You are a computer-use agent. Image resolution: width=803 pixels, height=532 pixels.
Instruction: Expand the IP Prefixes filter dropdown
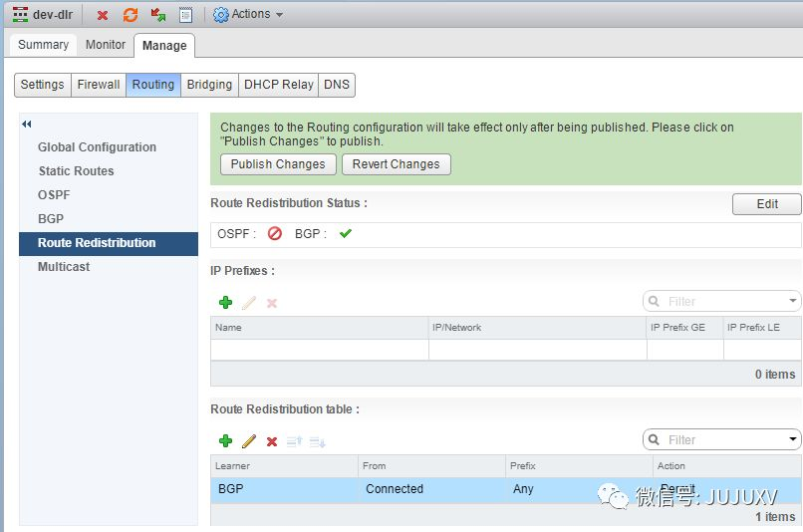click(x=793, y=301)
